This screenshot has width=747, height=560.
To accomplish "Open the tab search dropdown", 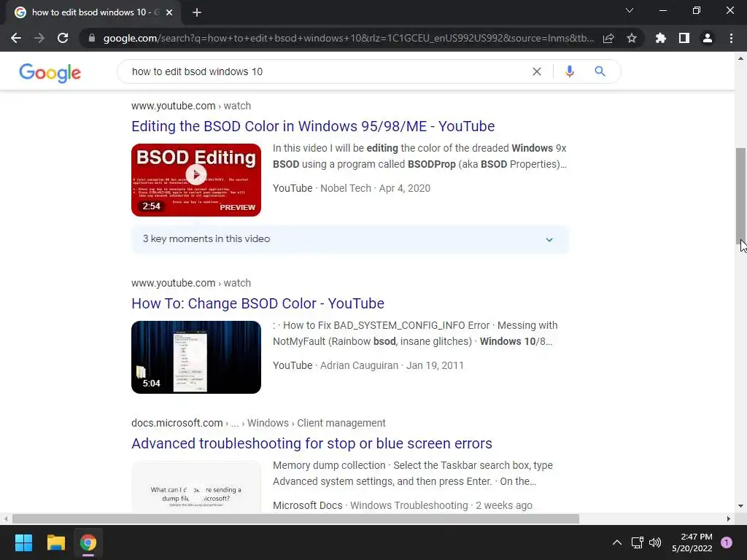I will [x=630, y=10].
